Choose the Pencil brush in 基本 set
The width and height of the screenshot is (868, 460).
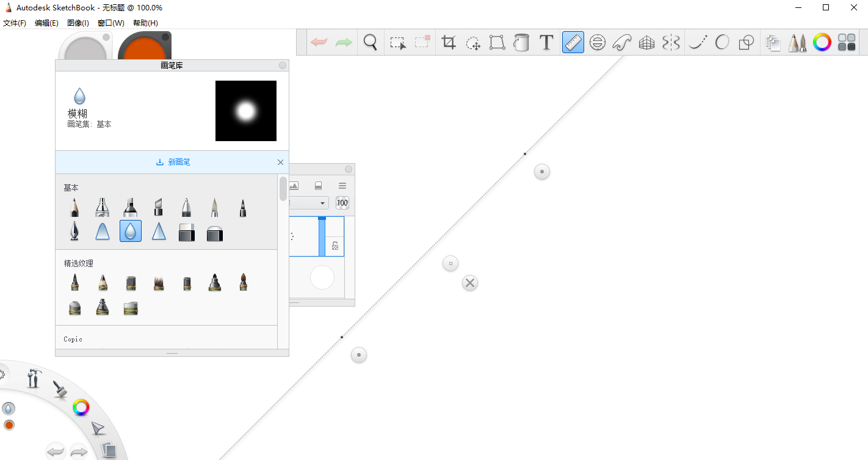[74, 208]
